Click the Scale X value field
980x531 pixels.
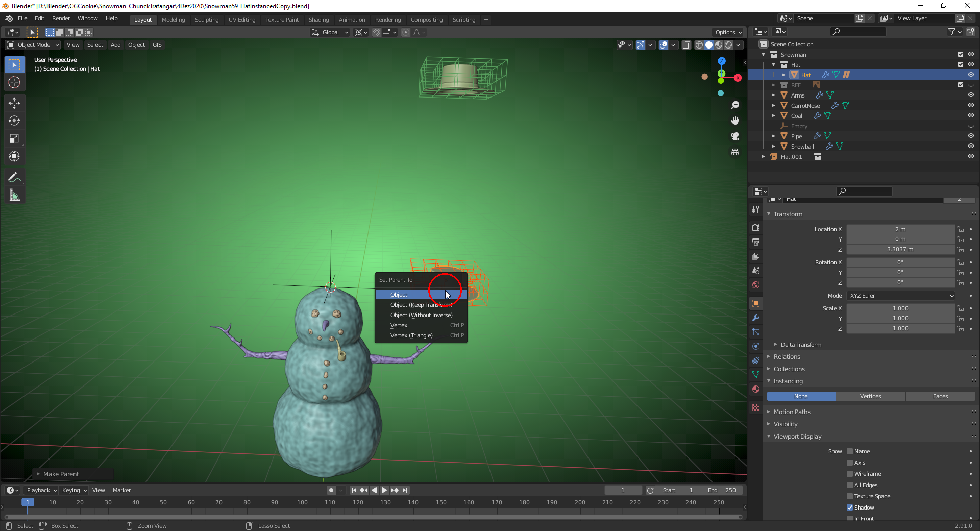pyautogui.click(x=900, y=308)
